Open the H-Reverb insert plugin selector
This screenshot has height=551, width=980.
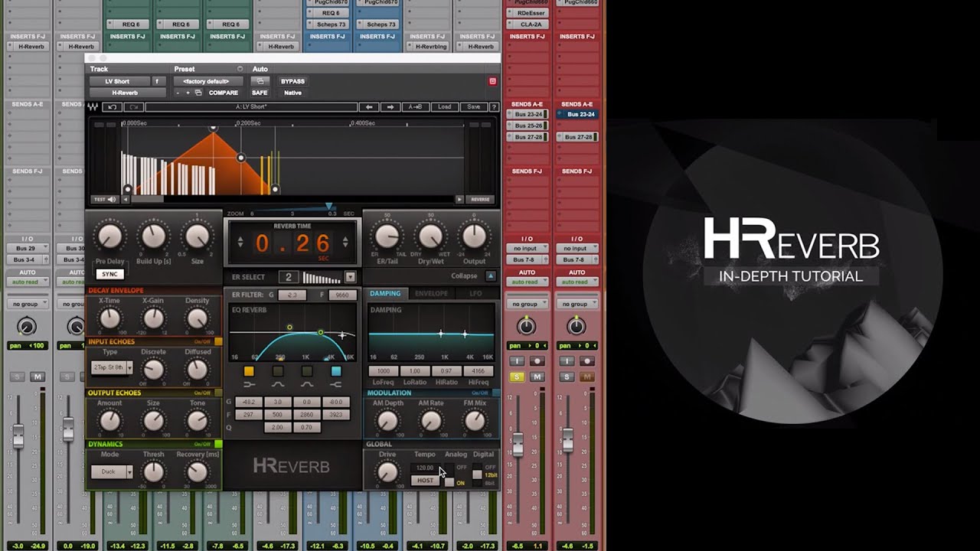[x=125, y=93]
